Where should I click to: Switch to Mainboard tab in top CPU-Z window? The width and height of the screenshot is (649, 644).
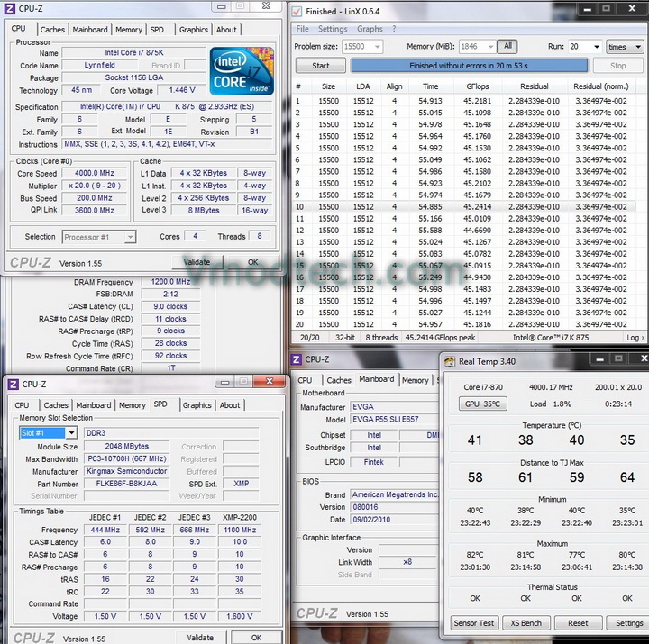coord(90,30)
